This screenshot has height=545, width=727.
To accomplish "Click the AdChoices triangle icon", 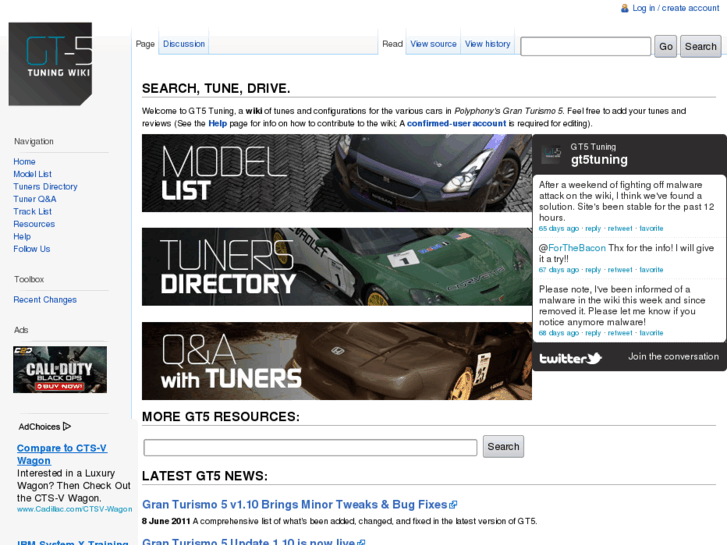I will 67,426.
